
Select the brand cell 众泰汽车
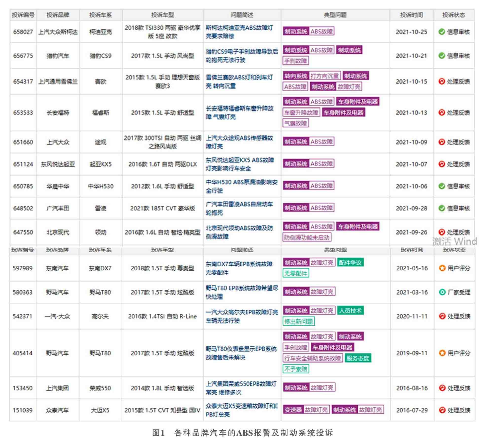pyautogui.click(x=57, y=410)
